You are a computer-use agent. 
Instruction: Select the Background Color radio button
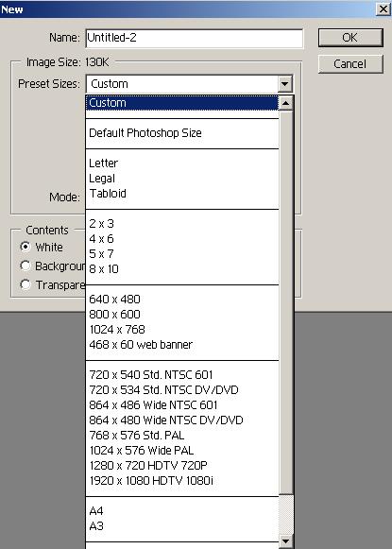pyautogui.click(x=26, y=266)
